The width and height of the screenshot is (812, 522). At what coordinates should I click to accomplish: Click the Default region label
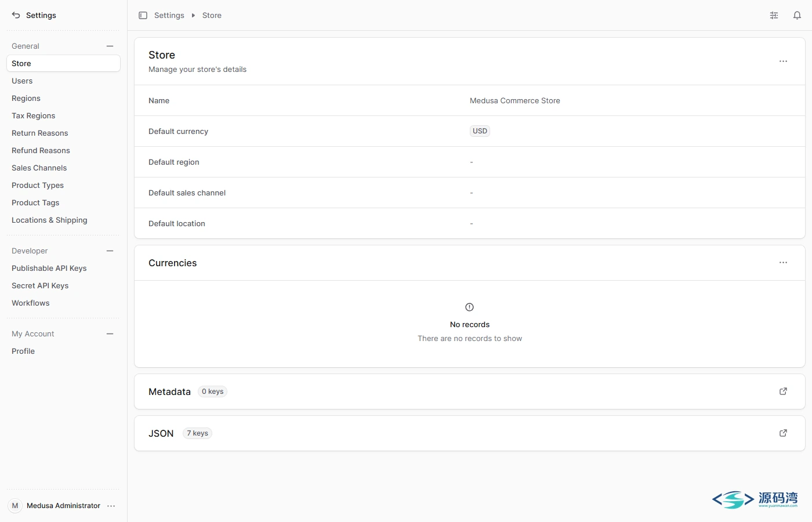click(x=174, y=162)
